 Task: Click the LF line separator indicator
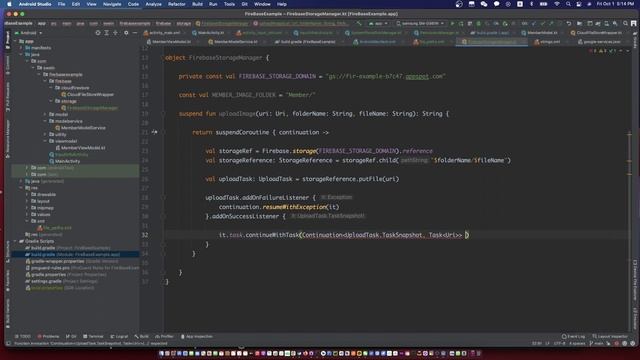(547, 344)
